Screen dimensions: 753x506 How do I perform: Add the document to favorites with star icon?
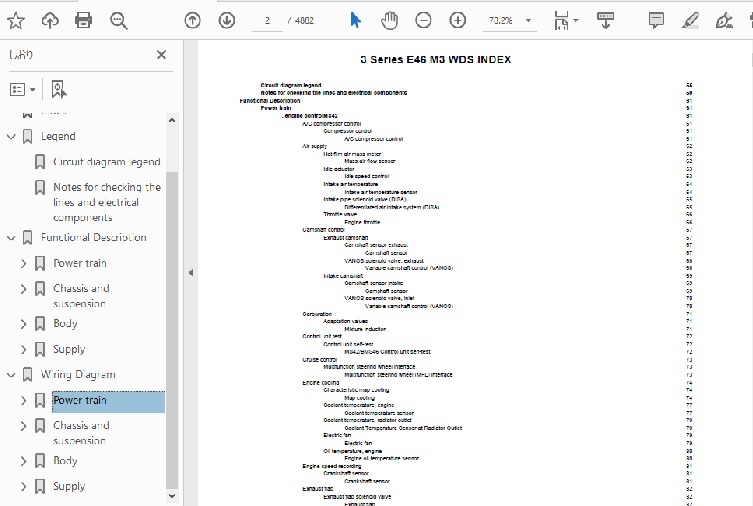(x=15, y=21)
